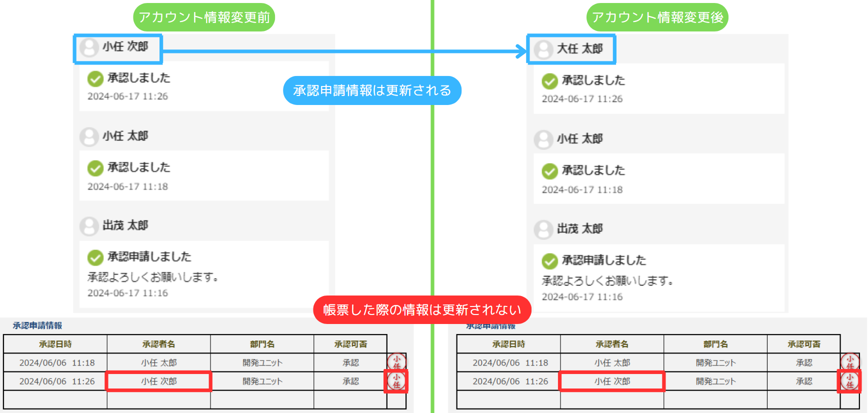The width and height of the screenshot is (868, 413).
Task: Click the avatar icon beside 小任 次郎
Action: (89, 48)
